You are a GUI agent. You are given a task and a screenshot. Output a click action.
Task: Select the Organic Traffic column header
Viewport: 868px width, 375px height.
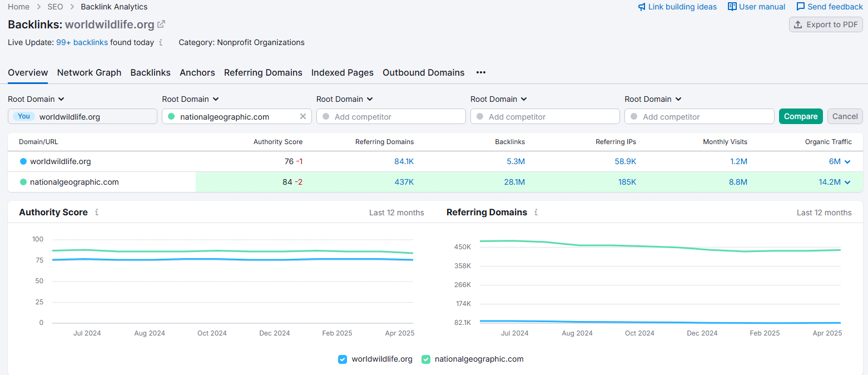coord(829,142)
